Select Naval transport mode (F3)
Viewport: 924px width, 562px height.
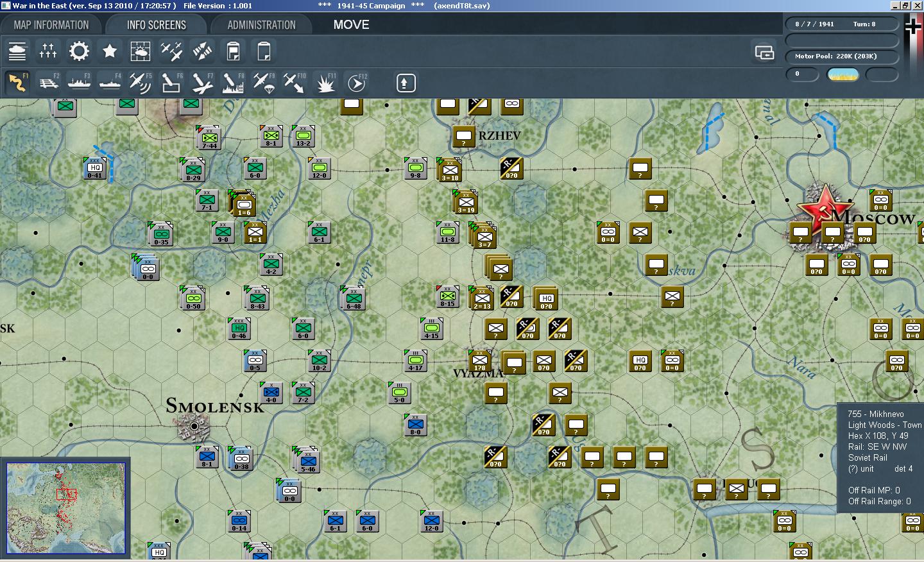[79, 83]
